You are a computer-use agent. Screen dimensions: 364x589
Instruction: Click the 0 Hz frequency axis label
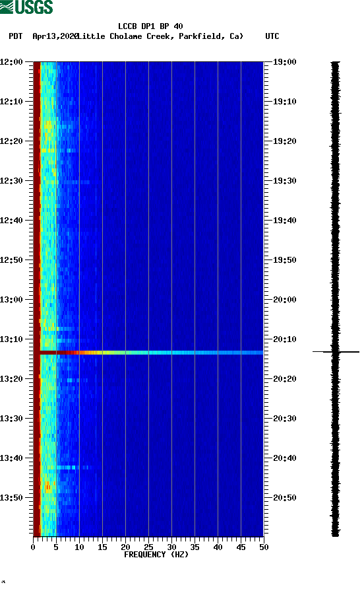33,547
